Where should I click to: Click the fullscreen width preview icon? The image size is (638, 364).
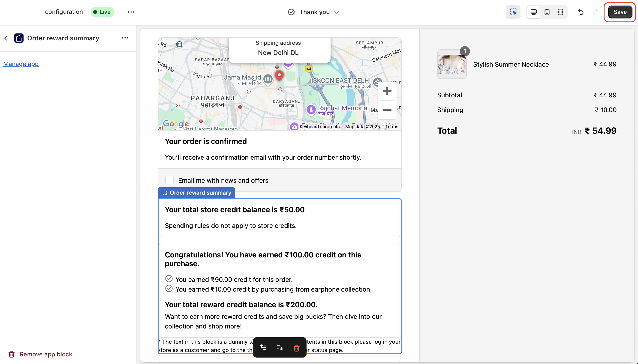[560, 12]
